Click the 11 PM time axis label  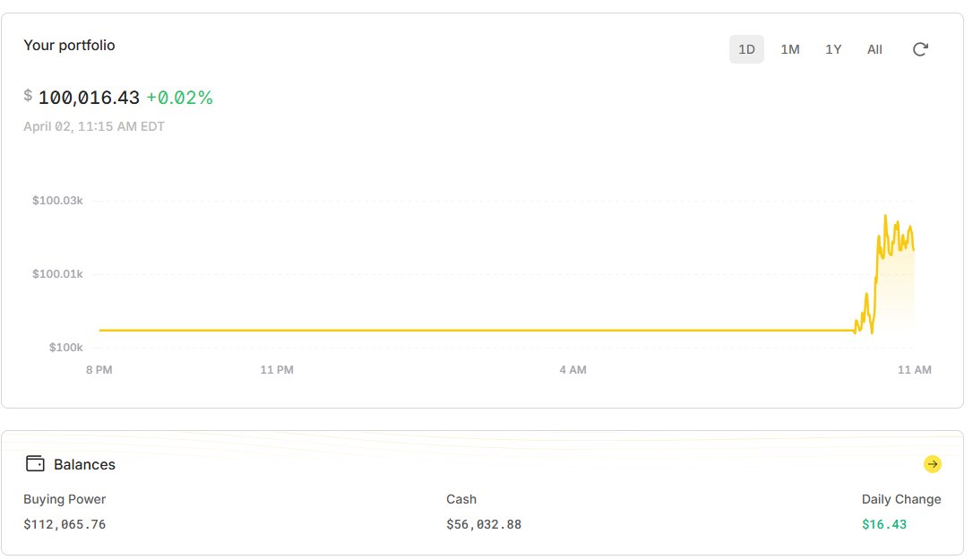tap(277, 370)
